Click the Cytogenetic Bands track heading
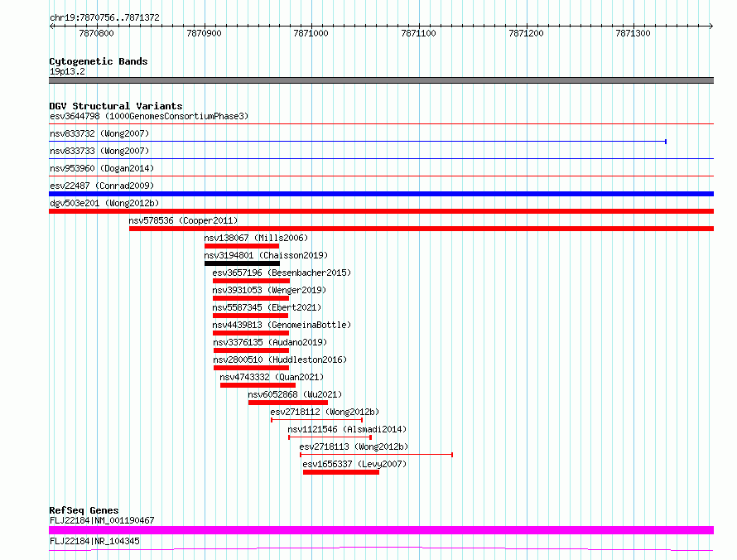737x560 pixels. (99, 61)
